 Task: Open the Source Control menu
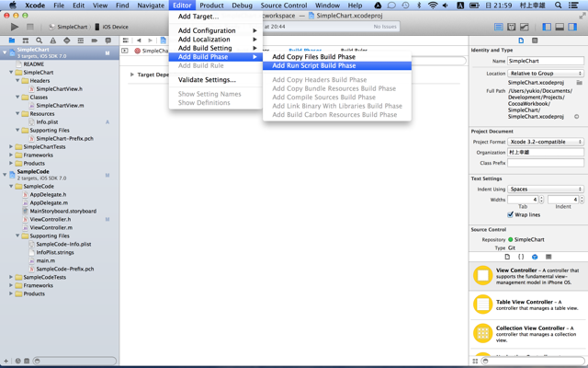284,6
